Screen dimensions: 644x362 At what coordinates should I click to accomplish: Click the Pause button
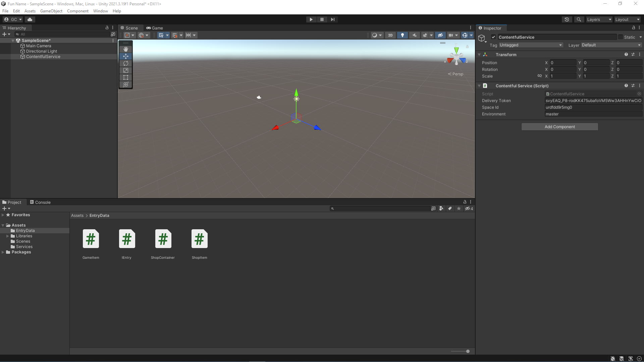(x=322, y=19)
